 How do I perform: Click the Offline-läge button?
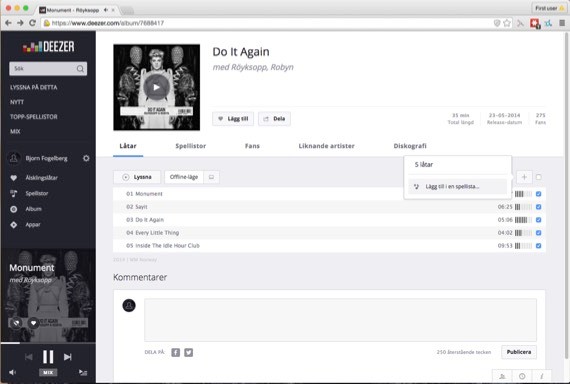[184, 177]
